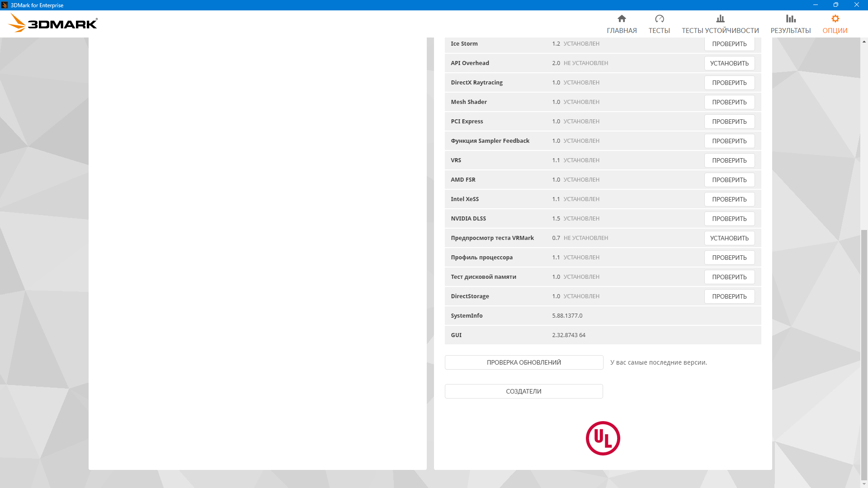
Task: Install the API Overhead test
Action: click(729, 63)
